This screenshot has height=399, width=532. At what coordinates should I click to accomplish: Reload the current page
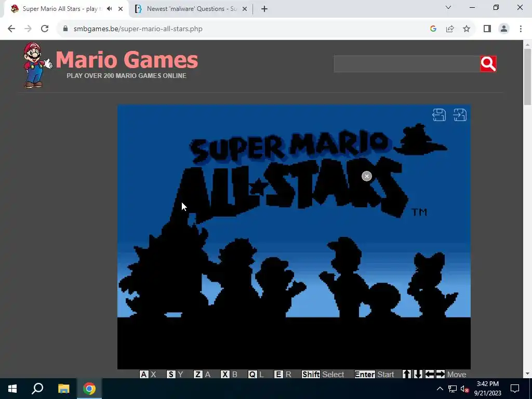[45, 29]
